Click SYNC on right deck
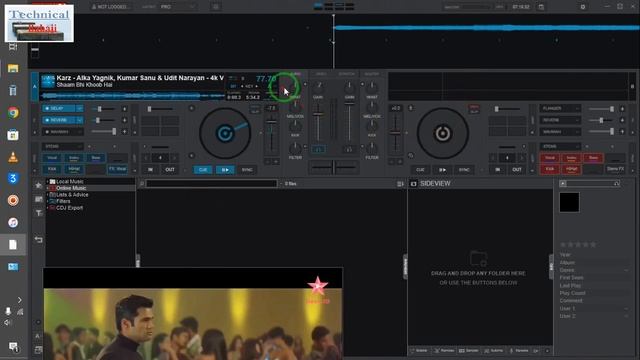Image resolution: width=640 pixels, height=360 pixels. [464, 169]
